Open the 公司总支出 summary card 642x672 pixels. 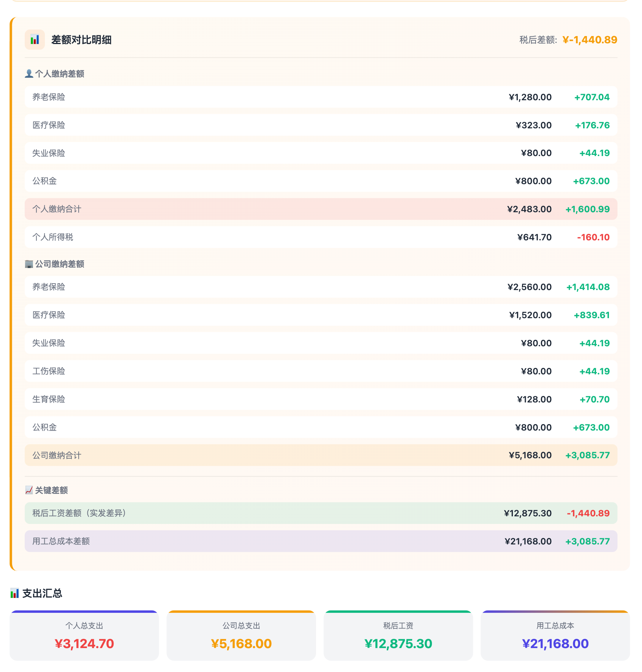click(x=241, y=636)
